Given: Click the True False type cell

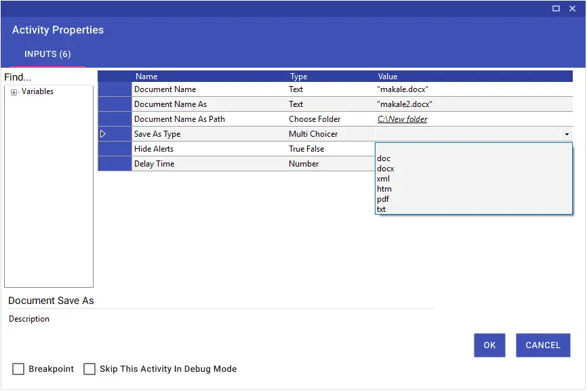Looking at the screenshot, I should pos(306,149).
